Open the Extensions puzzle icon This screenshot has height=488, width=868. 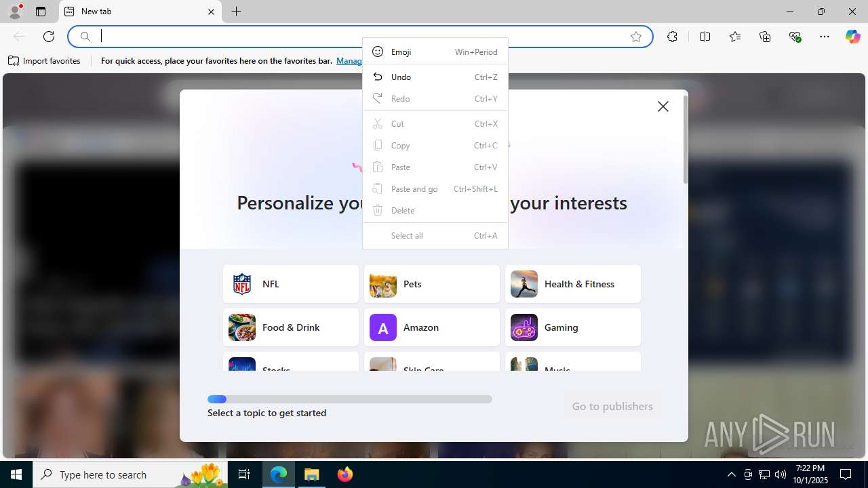point(672,37)
